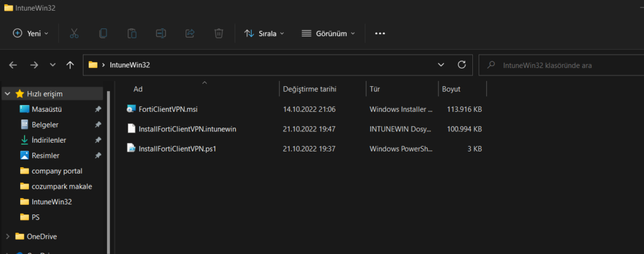
Task: Select IntuneWin32 folder in sidebar
Action: [x=52, y=201]
